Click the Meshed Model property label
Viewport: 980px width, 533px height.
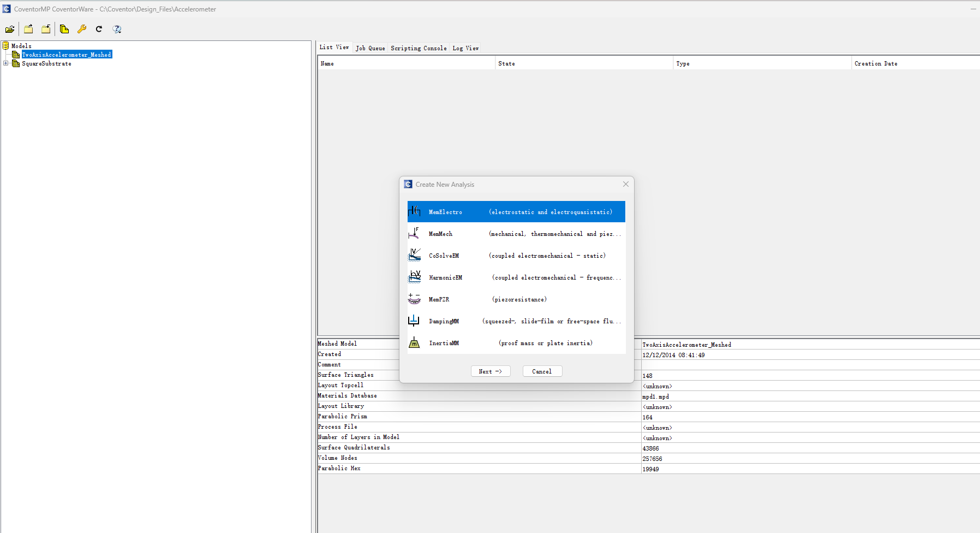click(x=338, y=344)
